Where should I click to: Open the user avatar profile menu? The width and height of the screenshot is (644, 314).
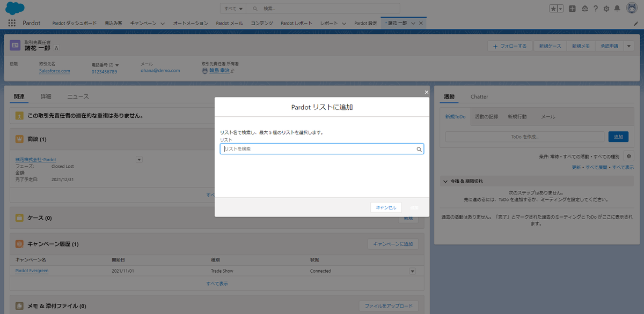coord(631,9)
